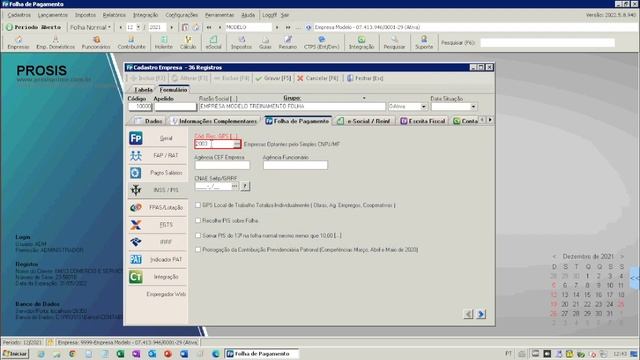The image size is (640, 360).
Task: Click the Windows Iniciar start button
Action: 15,354
